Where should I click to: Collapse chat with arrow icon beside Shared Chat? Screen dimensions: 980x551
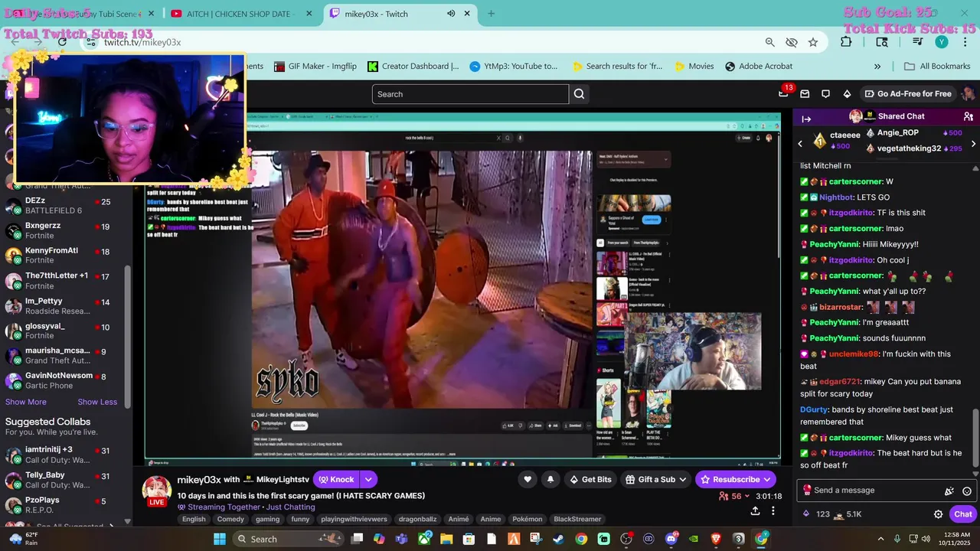[x=806, y=118]
